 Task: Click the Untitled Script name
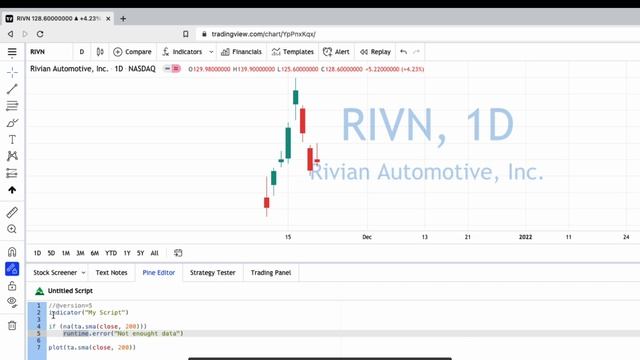click(x=70, y=291)
